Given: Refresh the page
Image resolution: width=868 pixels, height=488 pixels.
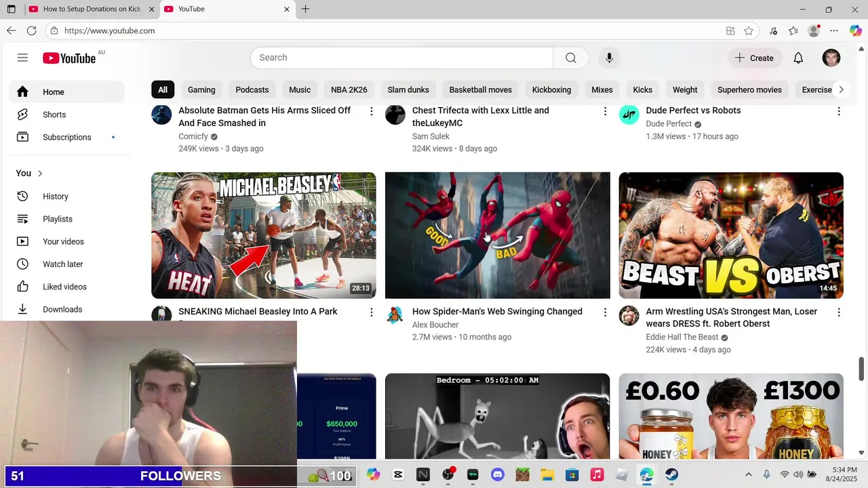Looking at the screenshot, I should coord(31,30).
